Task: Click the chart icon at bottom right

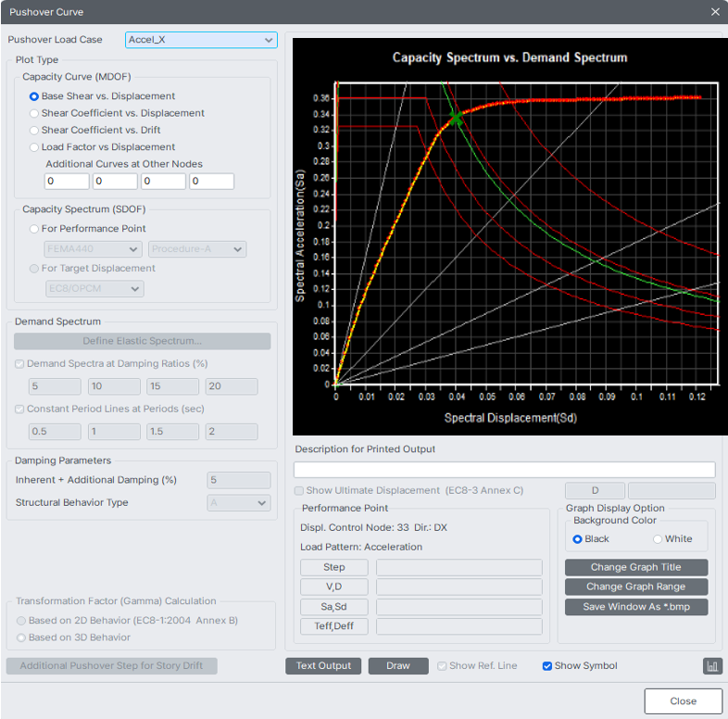Action: 712,666
